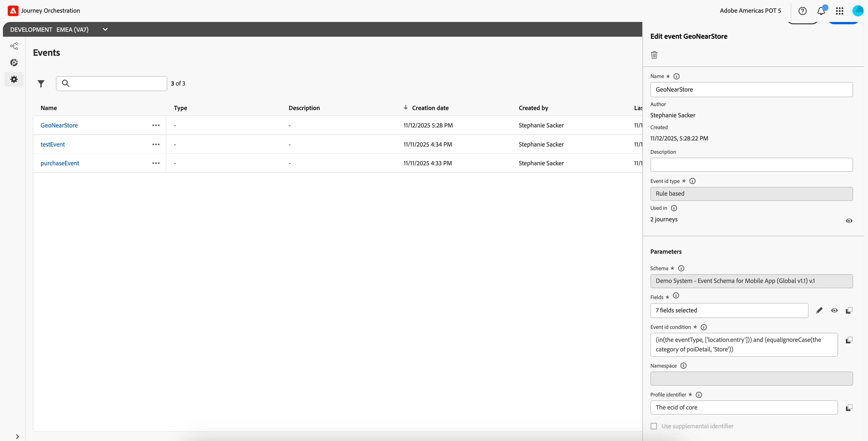Open the help icon in header
Screen dimensions: 868x441
coord(803,11)
